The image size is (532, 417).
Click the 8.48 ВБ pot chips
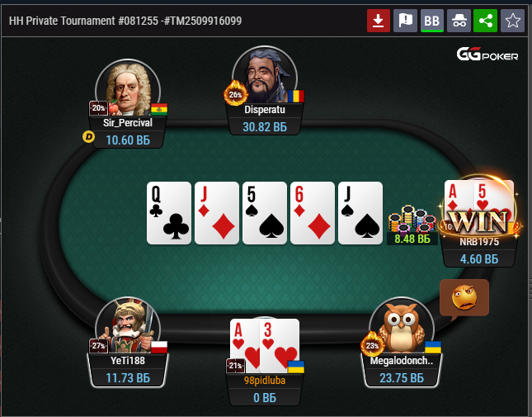(x=412, y=219)
